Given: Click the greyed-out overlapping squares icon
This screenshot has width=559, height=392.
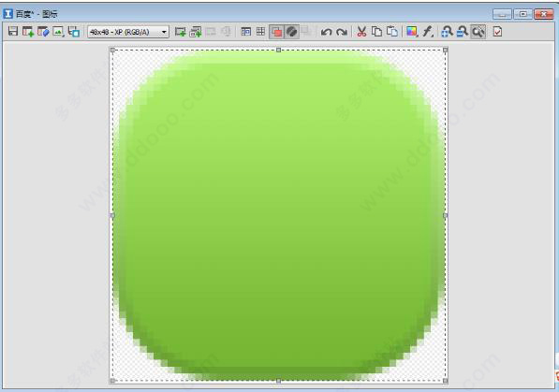Looking at the screenshot, I should point(306,32).
